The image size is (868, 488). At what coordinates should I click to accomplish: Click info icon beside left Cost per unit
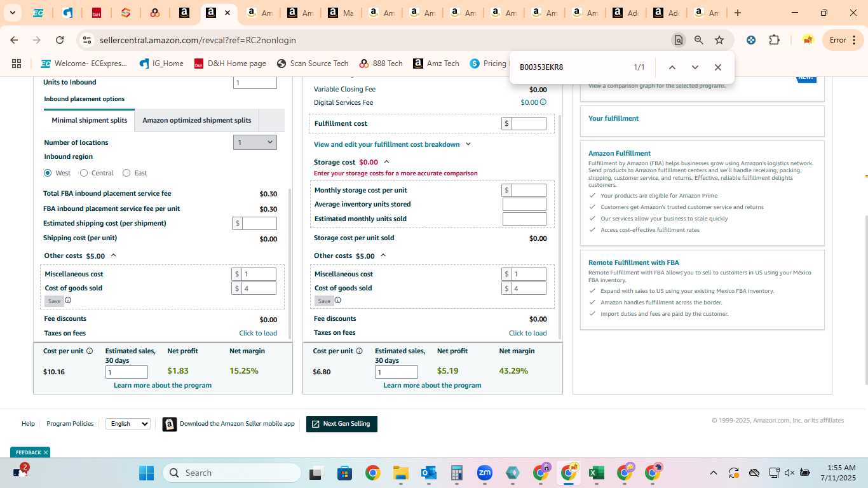tap(90, 351)
